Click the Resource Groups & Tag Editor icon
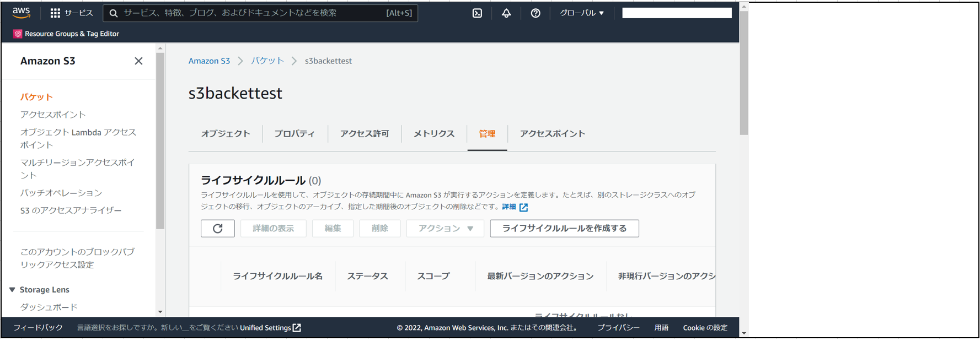 click(18, 34)
